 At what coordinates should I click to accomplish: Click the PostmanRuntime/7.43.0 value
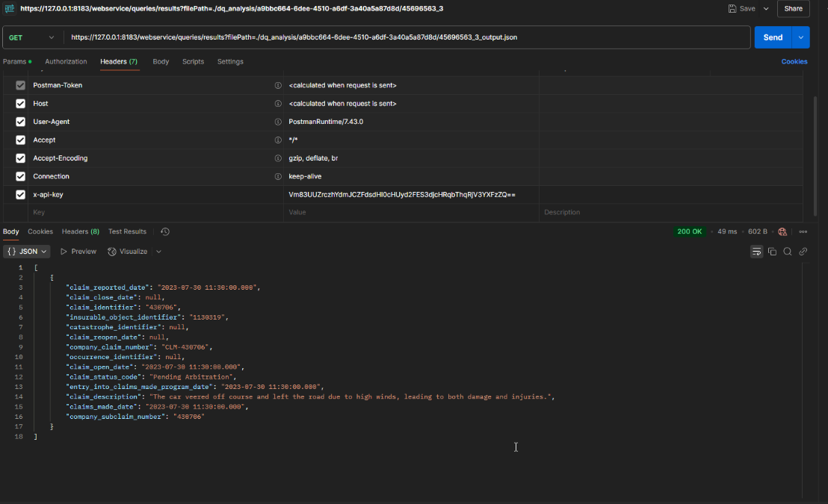pos(326,122)
